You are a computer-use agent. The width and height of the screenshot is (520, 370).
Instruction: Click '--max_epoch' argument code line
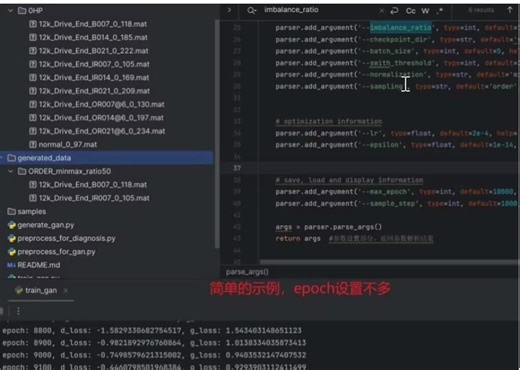point(397,192)
